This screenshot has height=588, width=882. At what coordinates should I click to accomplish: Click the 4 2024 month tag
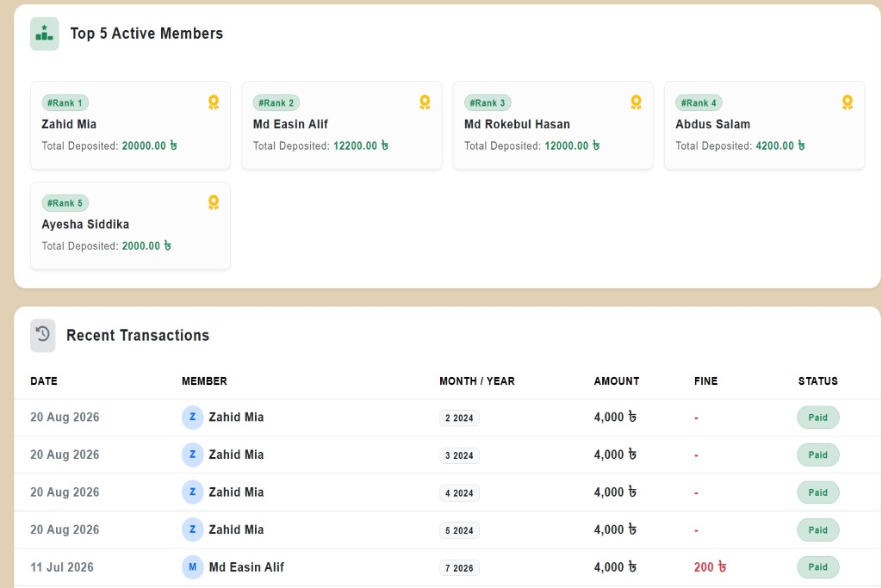(x=459, y=493)
